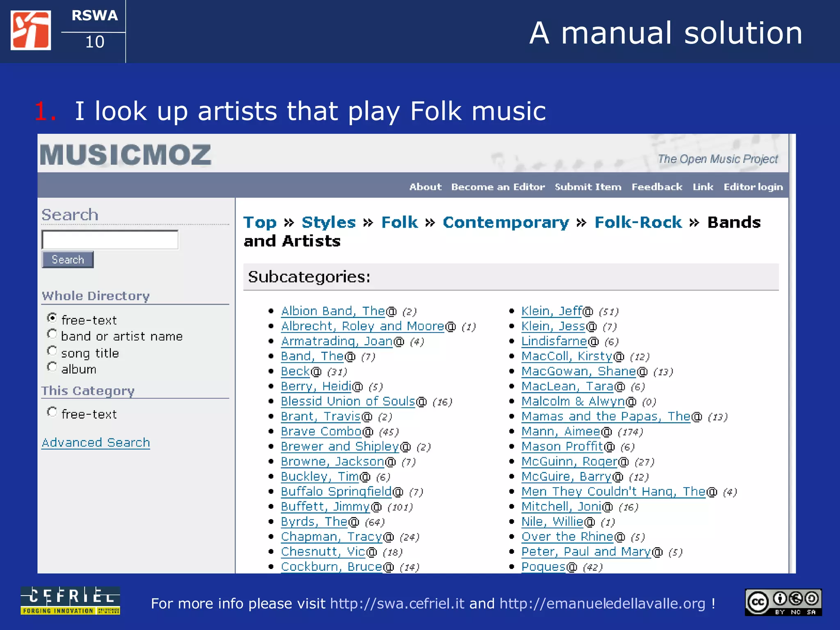This screenshot has width=840, height=630.
Task: Open Chapman, Tracy subcategory
Action: (332, 537)
